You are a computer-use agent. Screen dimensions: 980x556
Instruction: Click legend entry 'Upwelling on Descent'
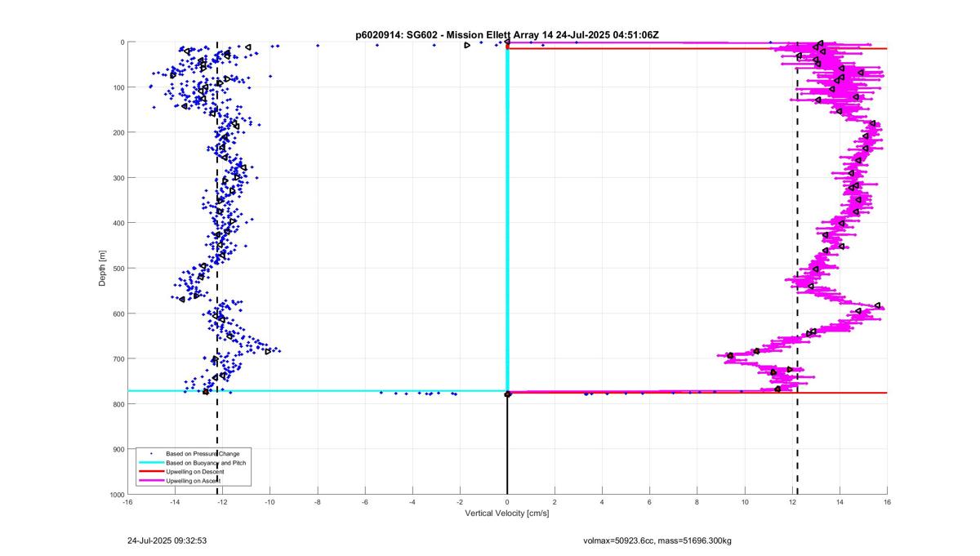(194, 472)
